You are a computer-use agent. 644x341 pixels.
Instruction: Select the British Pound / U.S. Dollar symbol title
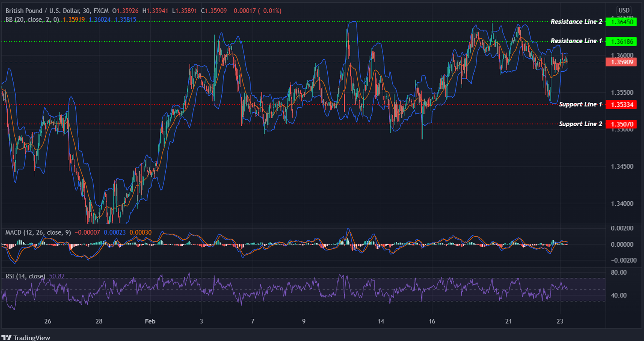[40, 11]
